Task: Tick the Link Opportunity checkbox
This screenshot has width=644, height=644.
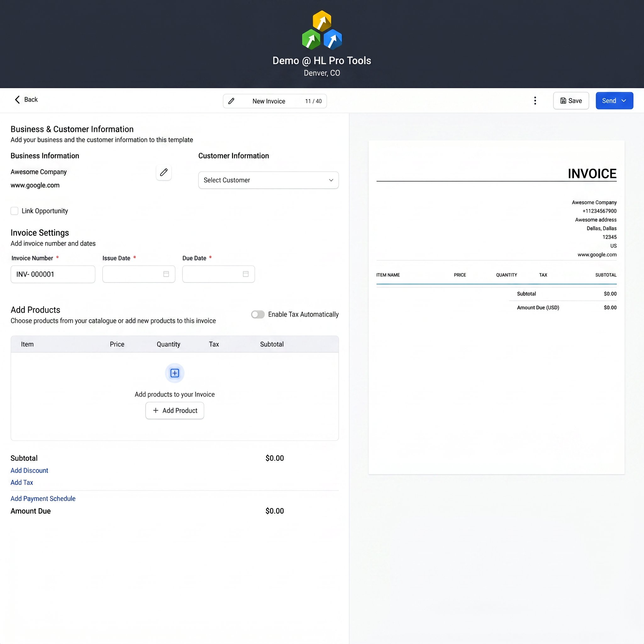Action: 14,211
